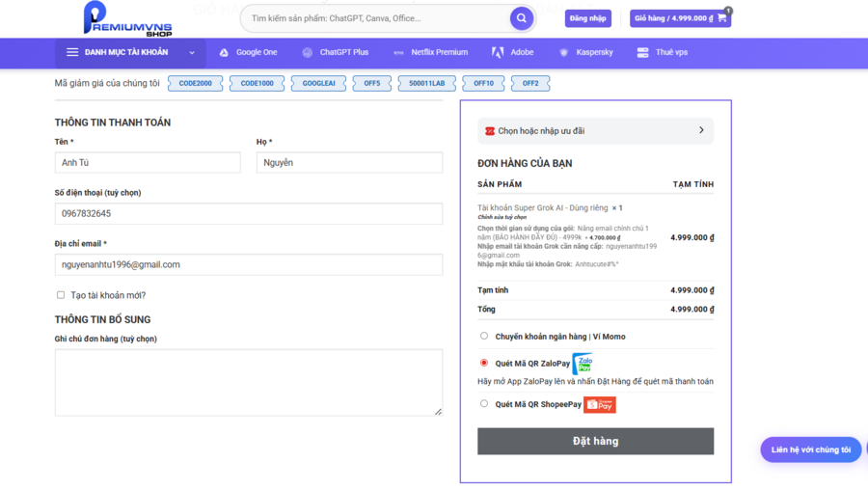Apply the CODE1000 discount code
Screen dimensions: 868x490
pos(257,84)
